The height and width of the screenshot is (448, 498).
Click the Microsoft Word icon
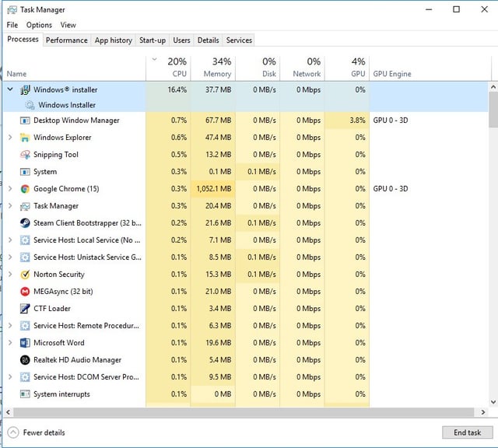coord(25,343)
